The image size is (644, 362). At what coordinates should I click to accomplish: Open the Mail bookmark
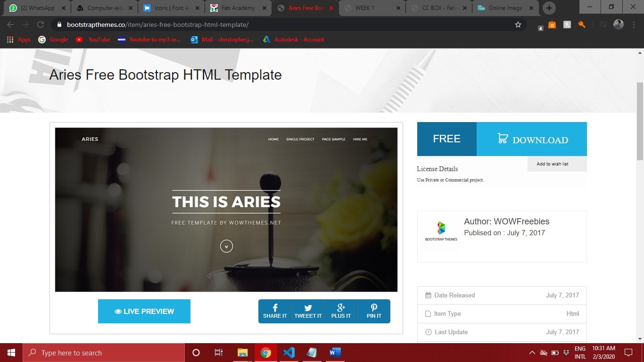222,40
